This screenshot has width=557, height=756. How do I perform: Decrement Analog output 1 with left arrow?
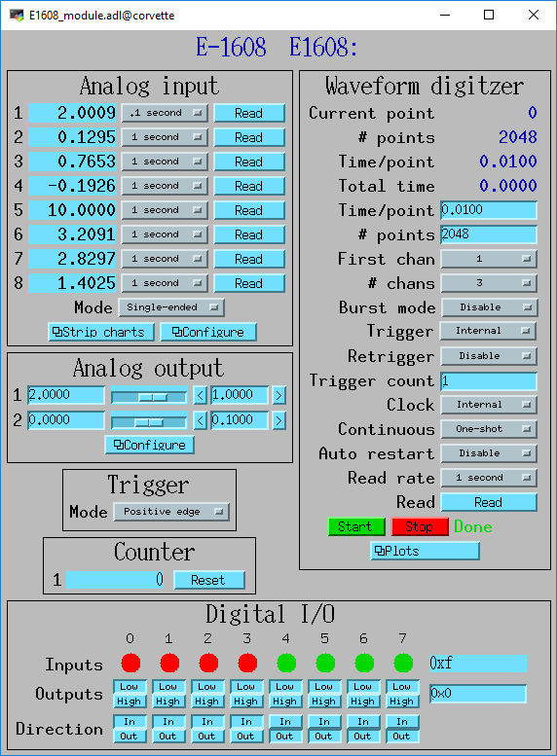[x=201, y=396]
